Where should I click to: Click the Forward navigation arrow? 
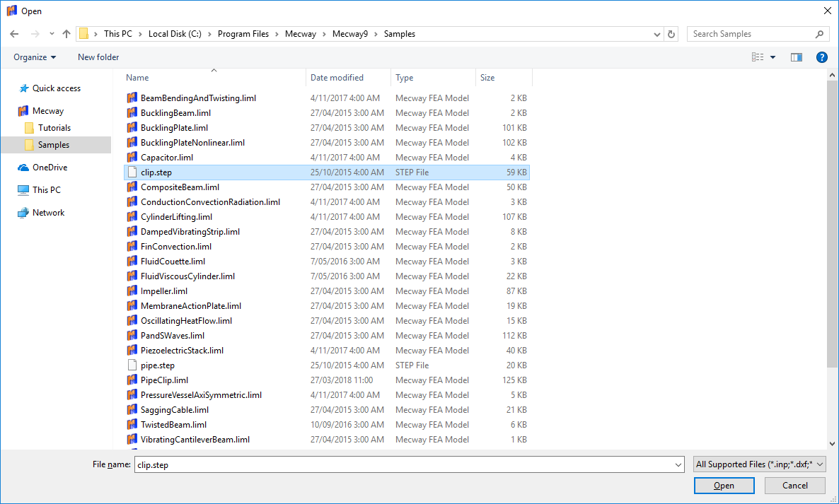click(35, 34)
